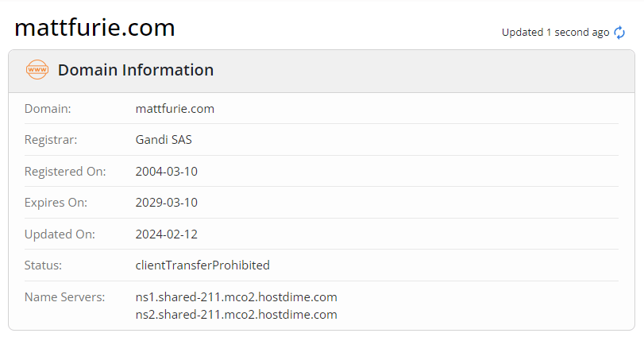Click the Domain Information header
This screenshot has height=337, width=644.
pyautogui.click(x=136, y=70)
